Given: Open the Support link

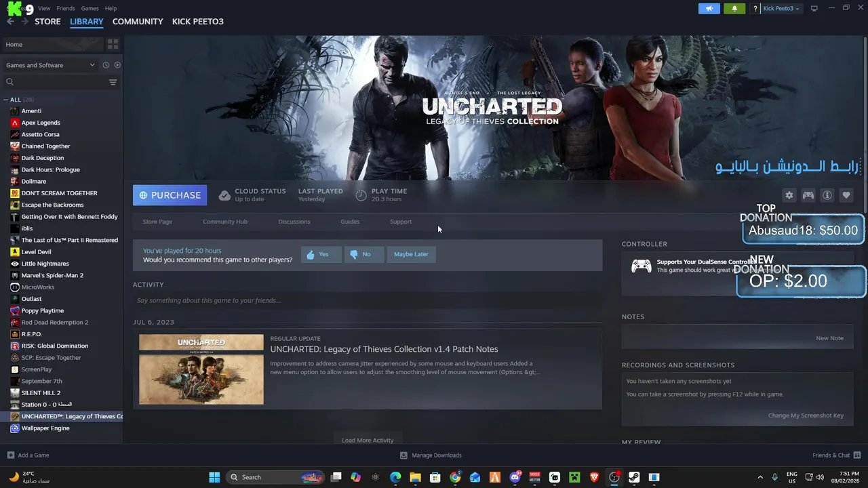Looking at the screenshot, I should 401,222.
